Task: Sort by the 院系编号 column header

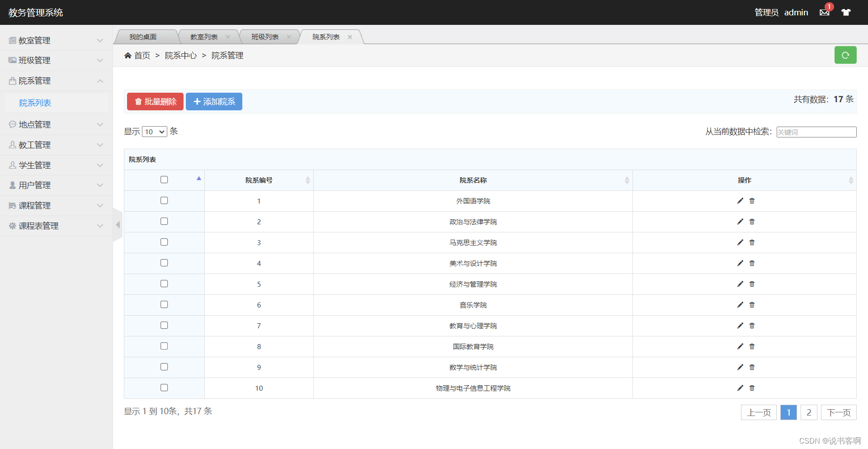Action: click(259, 180)
